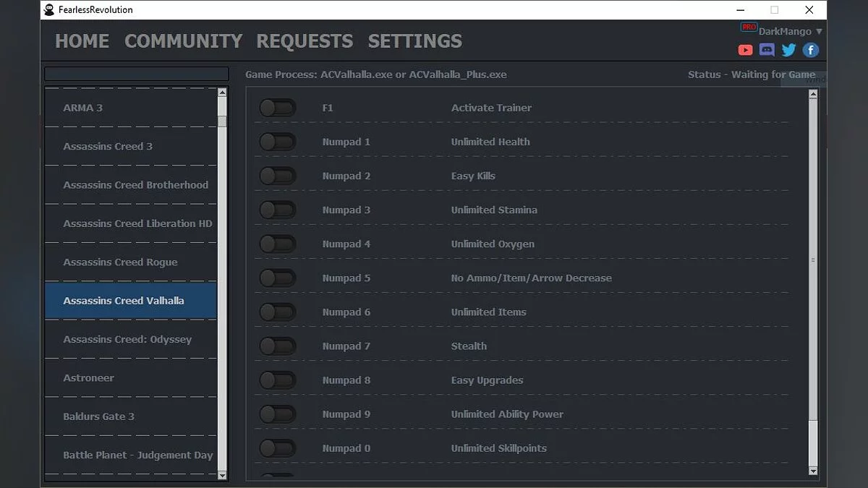868x488 pixels.
Task: Click the game list scrollbar thumb
Action: pyautogui.click(x=222, y=121)
